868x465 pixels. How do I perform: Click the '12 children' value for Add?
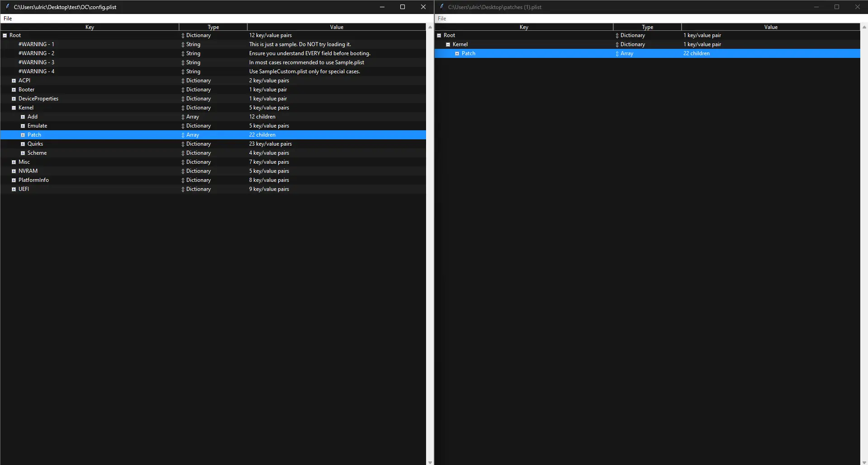(262, 117)
